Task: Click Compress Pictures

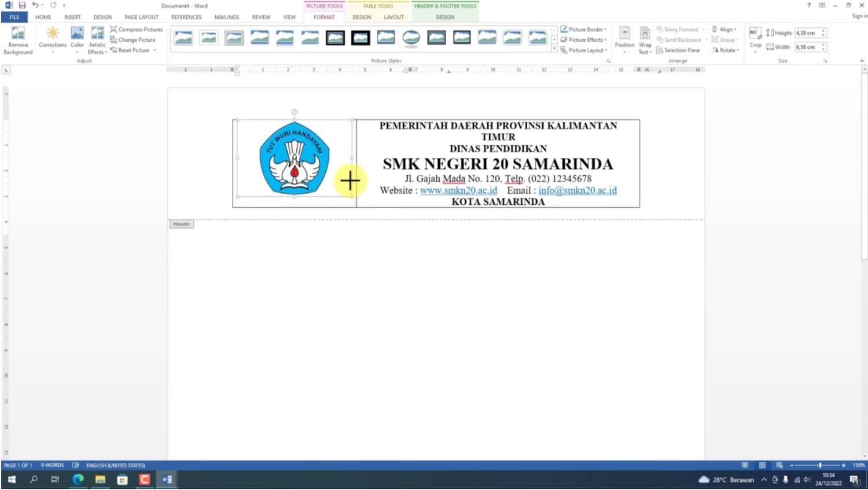Action: [x=137, y=30]
